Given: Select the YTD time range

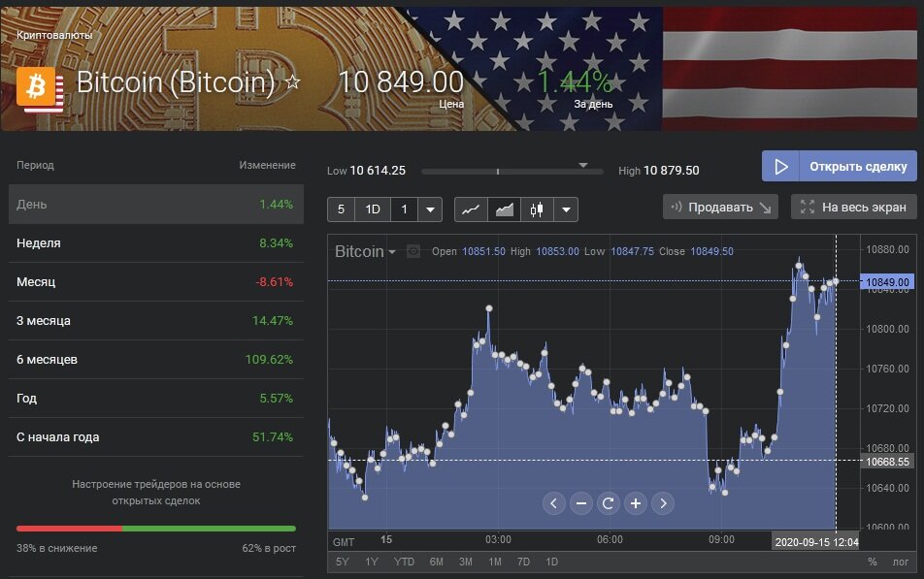Looking at the screenshot, I should pyautogui.click(x=404, y=563).
